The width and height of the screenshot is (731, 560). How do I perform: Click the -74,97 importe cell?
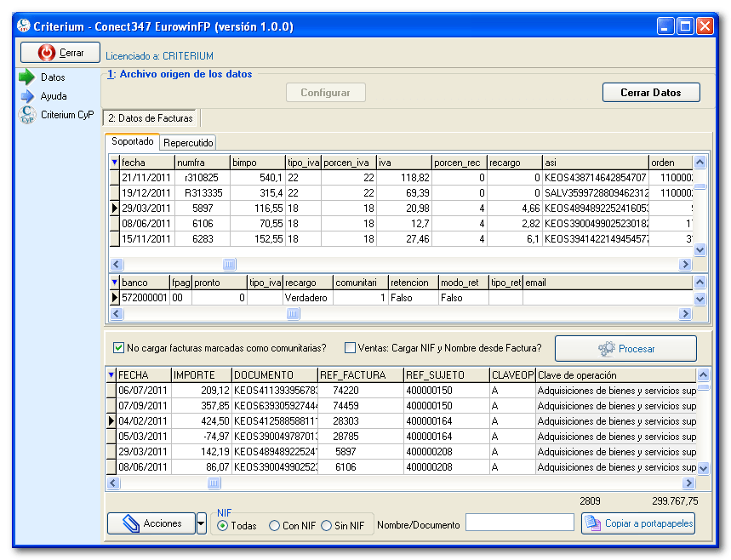coord(201,437)
